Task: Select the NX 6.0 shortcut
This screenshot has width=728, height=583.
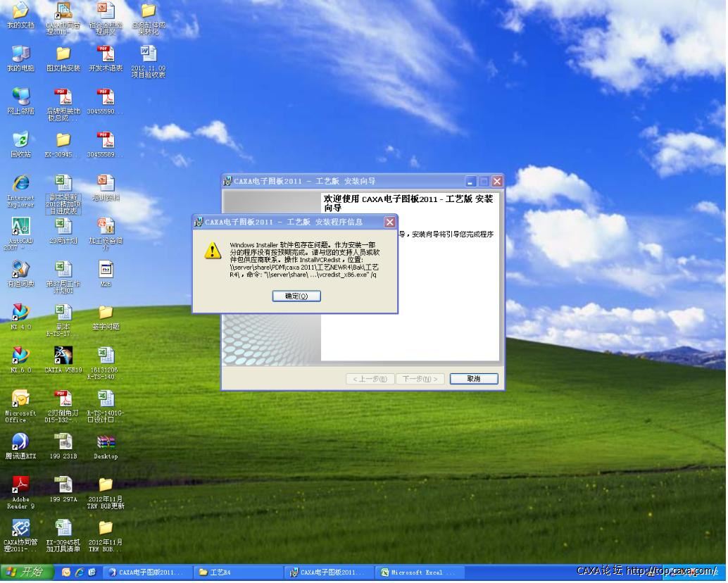Action: point(20,360)
